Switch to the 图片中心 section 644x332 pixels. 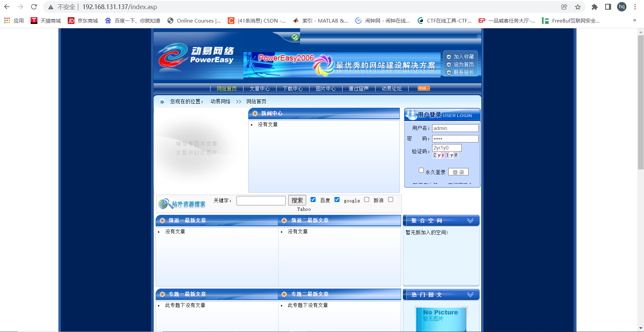325,89
